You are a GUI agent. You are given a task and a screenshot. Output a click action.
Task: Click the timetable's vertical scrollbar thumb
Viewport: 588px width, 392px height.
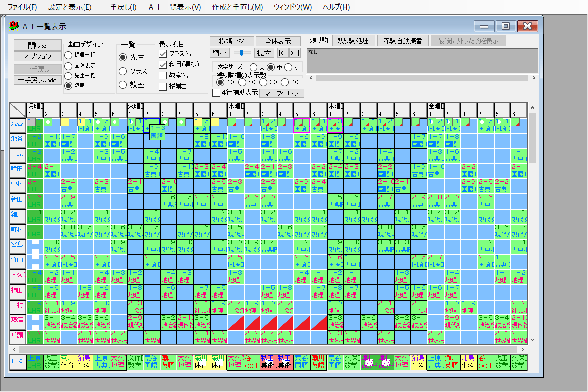(532, 138)
